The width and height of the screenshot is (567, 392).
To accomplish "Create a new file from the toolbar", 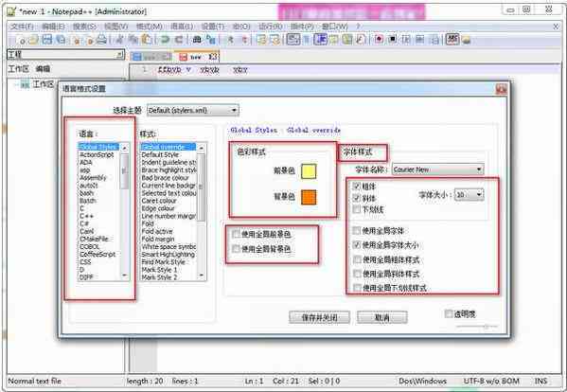I will pos(21,40).
